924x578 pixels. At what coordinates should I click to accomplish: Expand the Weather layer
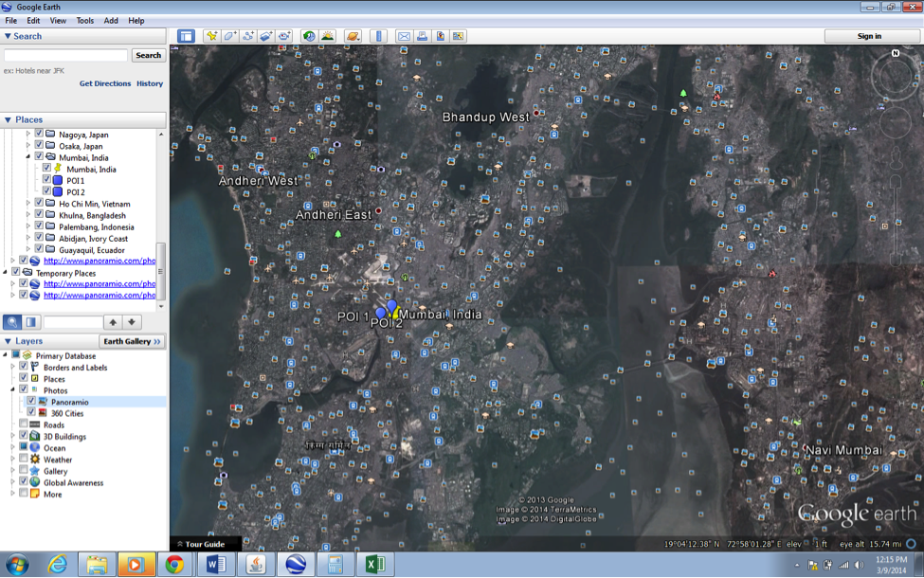point(10,460)
